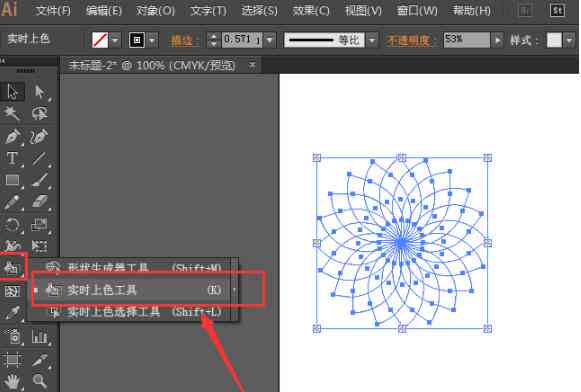Pick the Pencil tool
The image size is (581, 392).
pyautogui.click(x=12, y=202)
